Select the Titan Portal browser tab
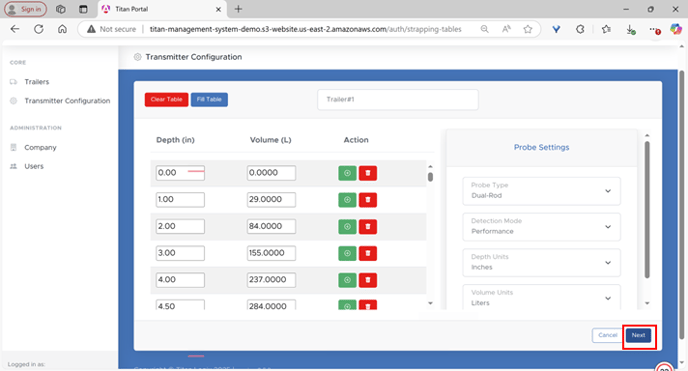 pos(161,9)
